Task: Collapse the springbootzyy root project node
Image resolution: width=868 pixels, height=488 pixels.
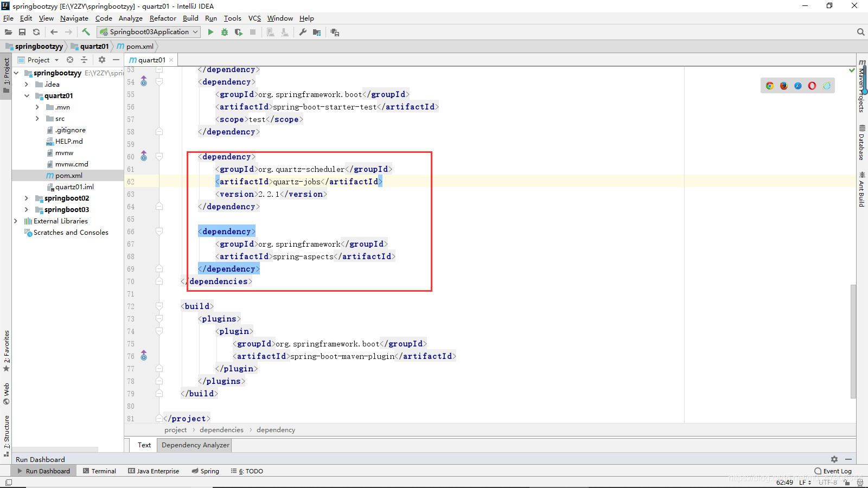Action: pos(16,73)
